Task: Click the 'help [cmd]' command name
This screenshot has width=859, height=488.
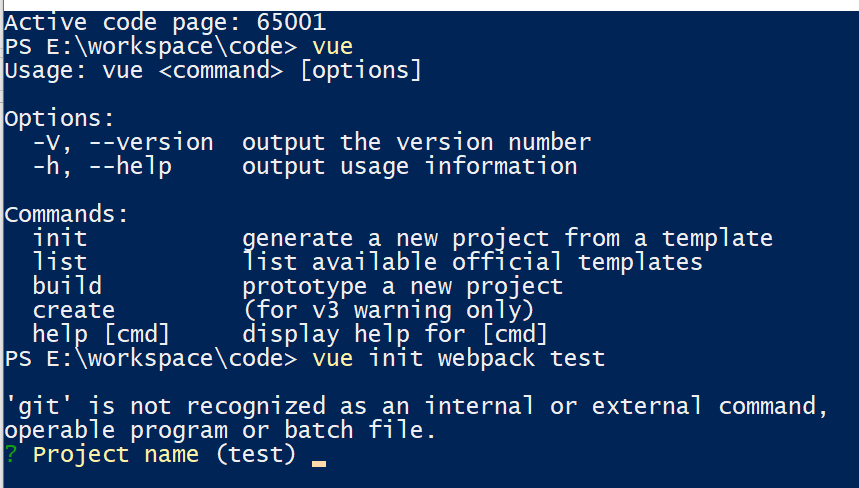Action: (x=102, y=334)
